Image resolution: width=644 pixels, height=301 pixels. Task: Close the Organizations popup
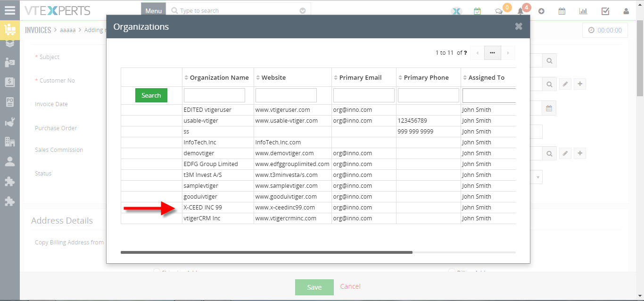pyautogui.click(x=519, y=26)
